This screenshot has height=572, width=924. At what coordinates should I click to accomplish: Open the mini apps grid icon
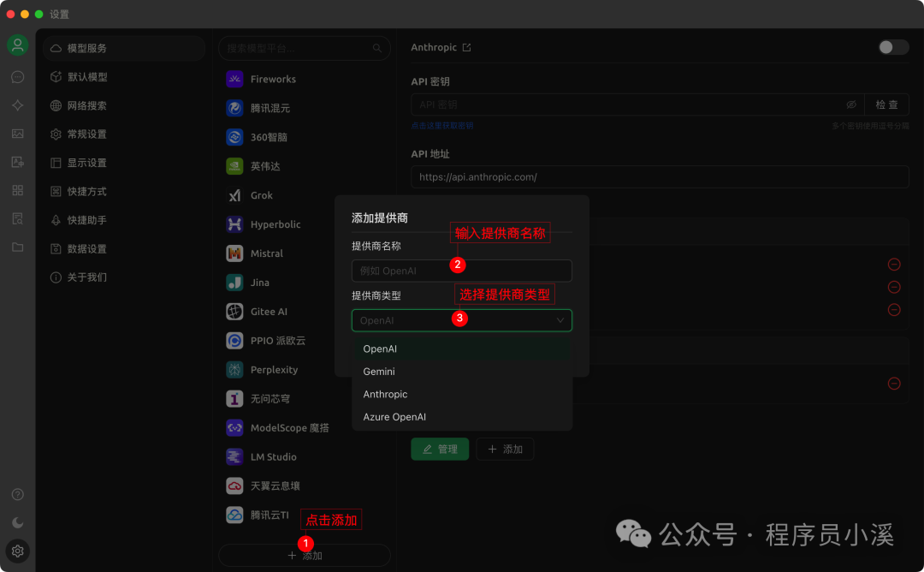(18, 190)
